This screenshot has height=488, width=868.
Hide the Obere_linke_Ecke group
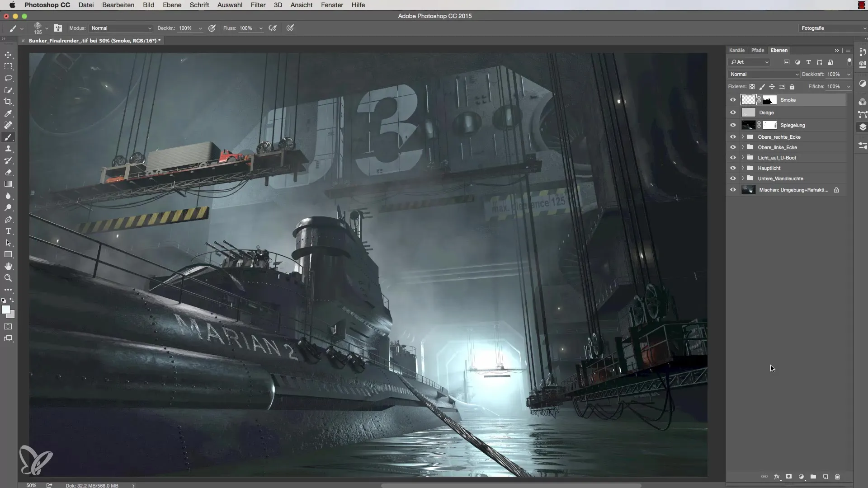click(x=733, y=147)
